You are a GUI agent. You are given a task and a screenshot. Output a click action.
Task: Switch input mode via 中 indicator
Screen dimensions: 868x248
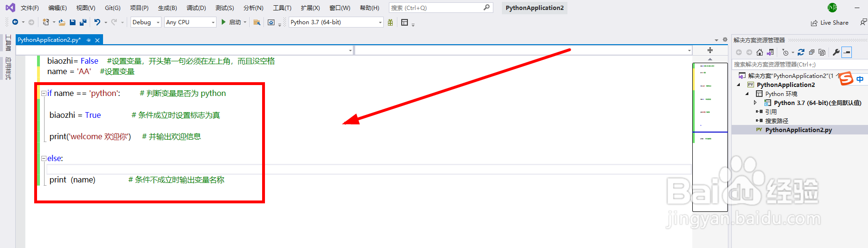860,79
